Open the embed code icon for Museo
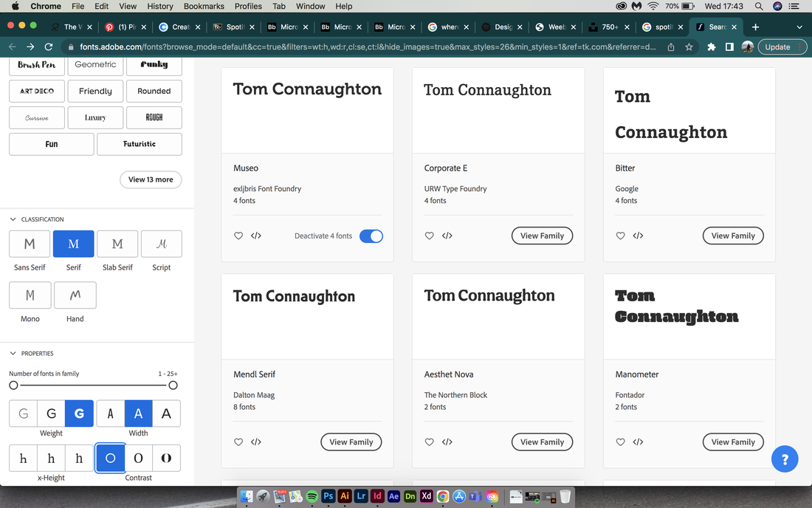This screenshot has height=508, width=812. (x=256, y=236)
